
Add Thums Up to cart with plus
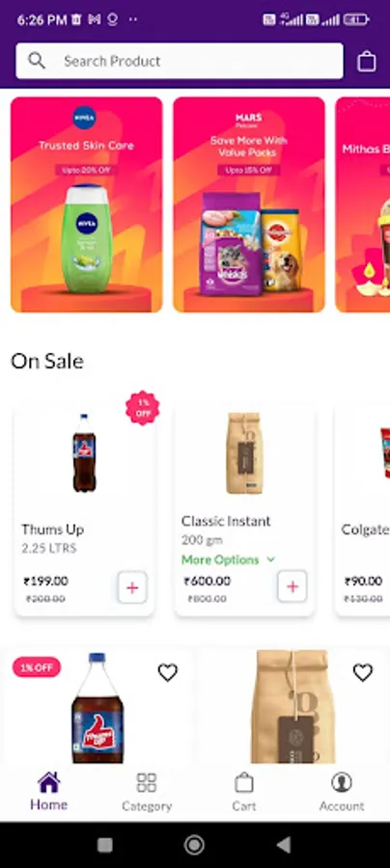132,587
